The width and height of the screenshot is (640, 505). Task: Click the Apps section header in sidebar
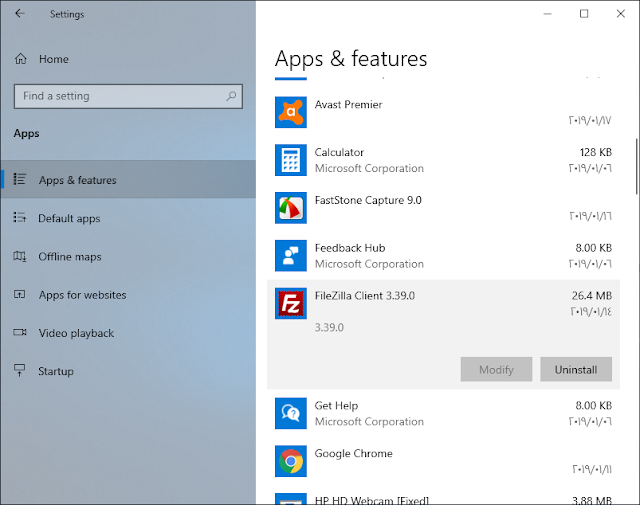point(27,133)
